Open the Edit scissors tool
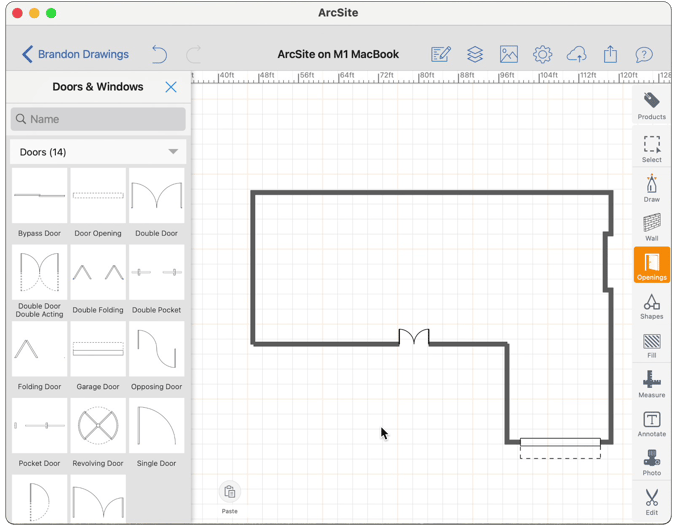The width and height of the screenshot is (680, 530). pos(651,500)
